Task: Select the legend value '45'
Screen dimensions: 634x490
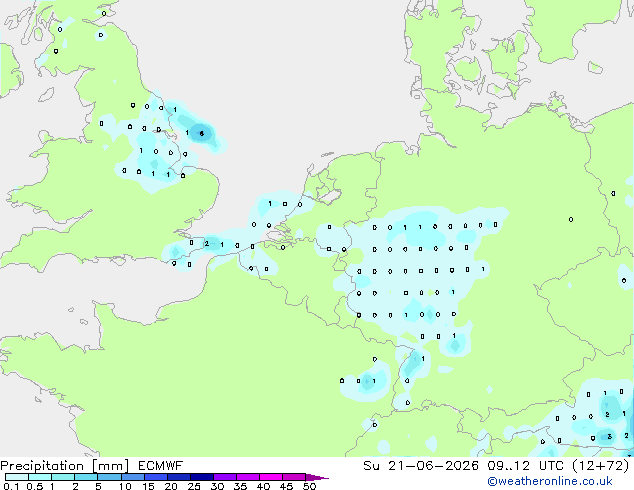Action: click(286, 486)
